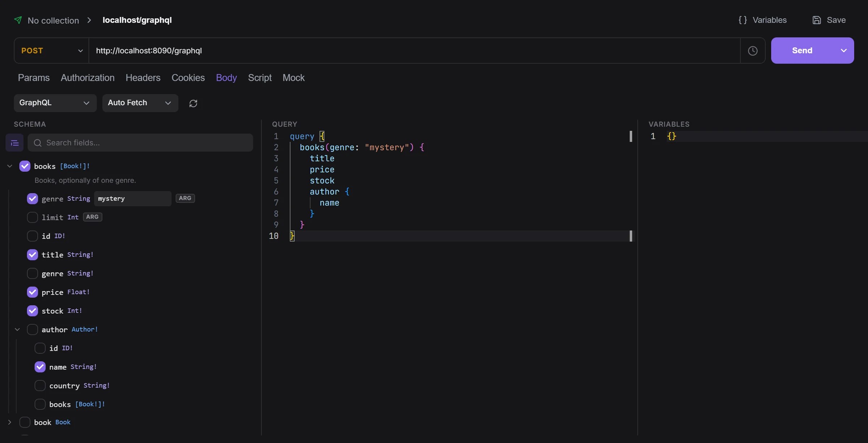Click the SCHEMA panel heading
Viewport: 868px width, 443px height.
(x=30, y=124)
